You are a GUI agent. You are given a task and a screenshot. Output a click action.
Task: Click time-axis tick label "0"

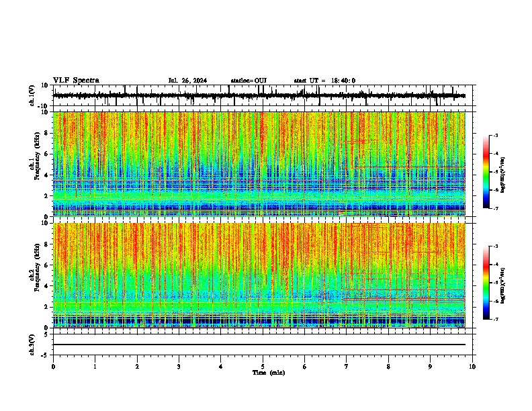[53, 367]
